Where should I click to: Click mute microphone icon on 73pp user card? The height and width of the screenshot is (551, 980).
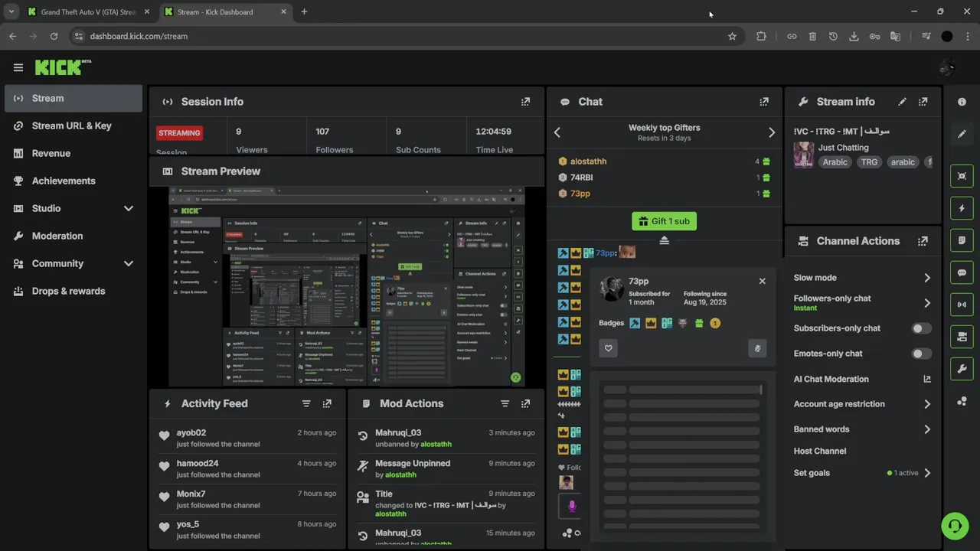(x=757, y=348)
